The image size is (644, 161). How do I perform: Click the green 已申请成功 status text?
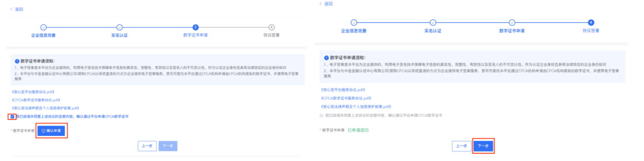click(358, 130)
